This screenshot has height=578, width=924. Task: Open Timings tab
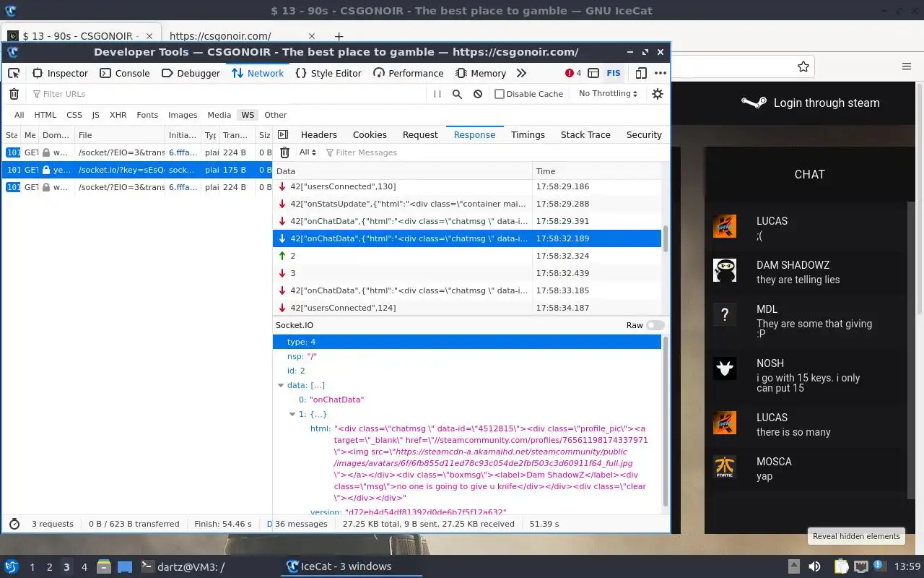coord(528,134)
